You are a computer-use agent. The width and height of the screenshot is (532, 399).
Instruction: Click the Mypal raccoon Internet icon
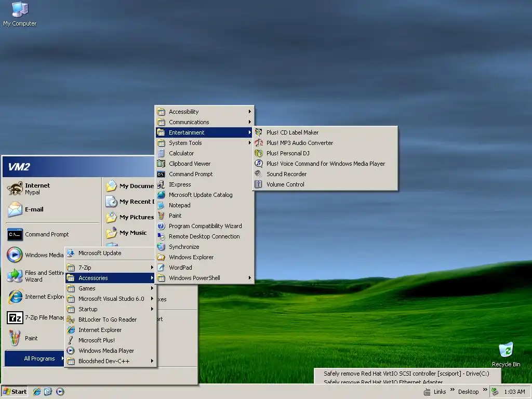pos(15,189)
